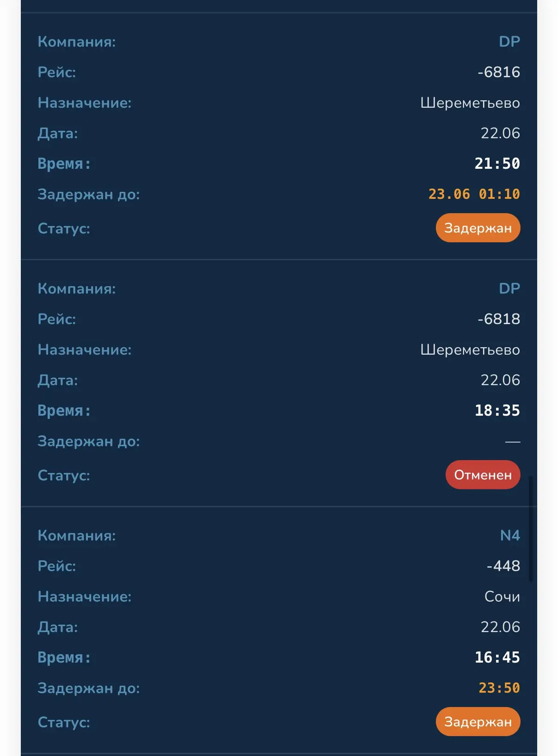
Task: Click the delayed time 23:50
Action: (x=499, y=688)
